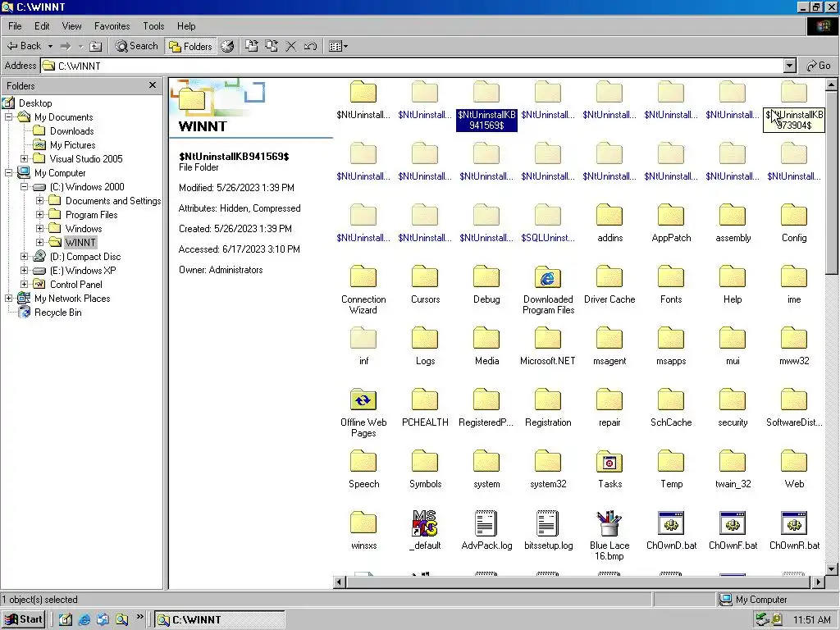Click the Back button
The image size is (840, 630).
(24, 46)
